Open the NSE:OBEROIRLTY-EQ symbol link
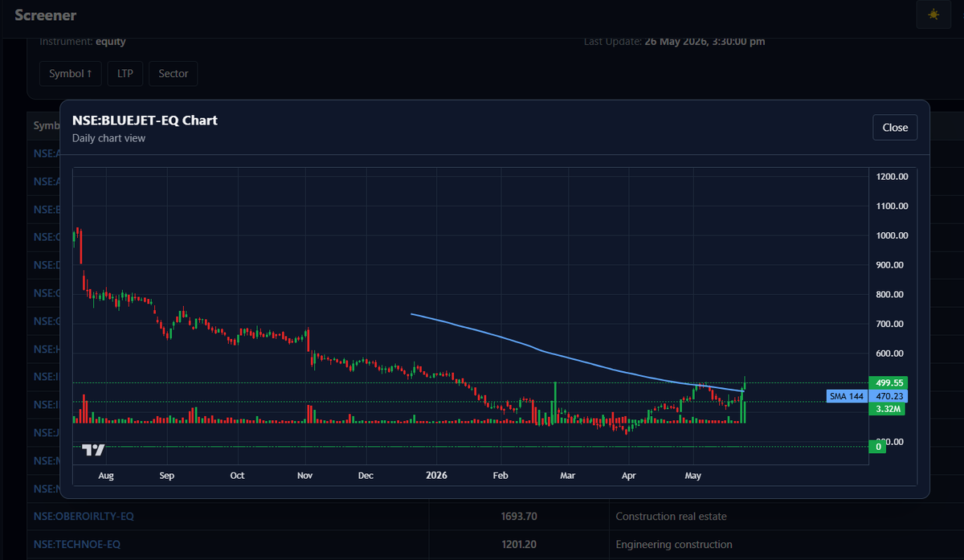 tap(84, 516)
